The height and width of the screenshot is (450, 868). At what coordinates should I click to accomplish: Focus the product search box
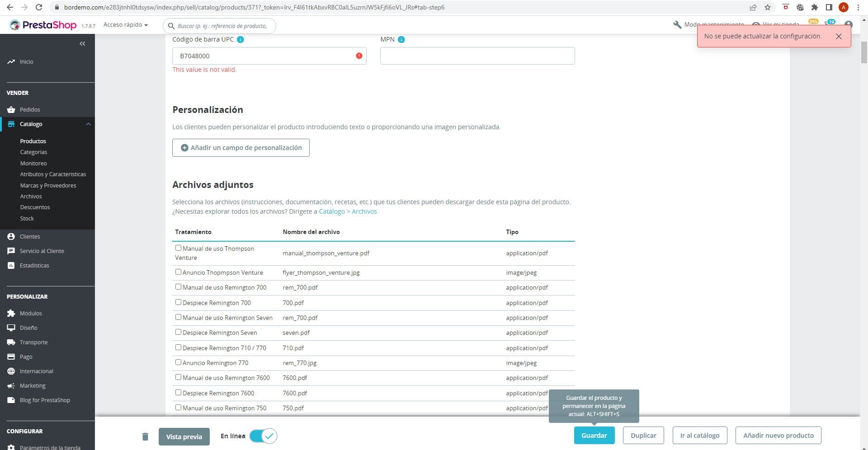point(219,26)
